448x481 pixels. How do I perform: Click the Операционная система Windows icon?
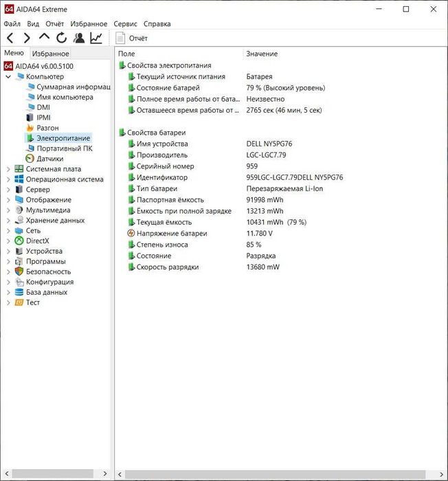19,179
